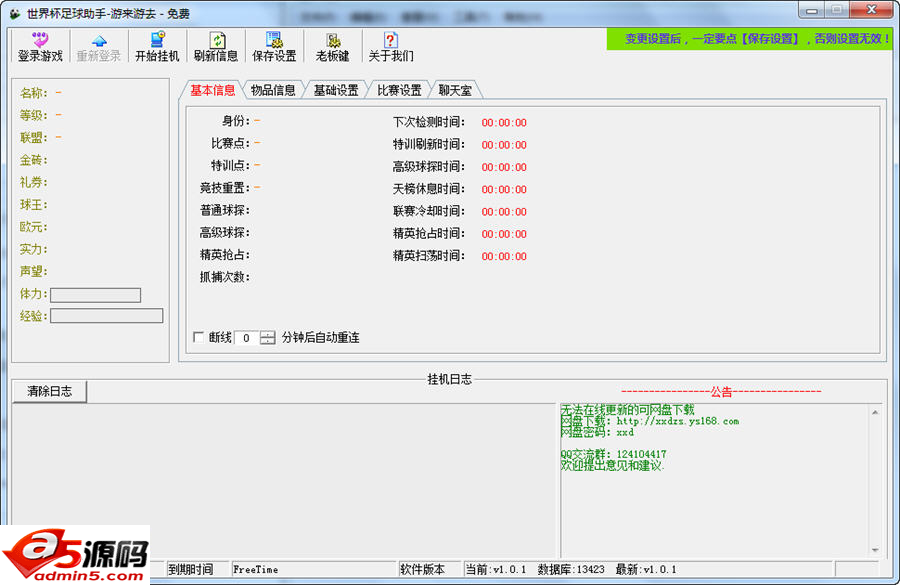Click current version v1.0.1 status entry
The width and height of the screenshot is (900, 585).
495,569
